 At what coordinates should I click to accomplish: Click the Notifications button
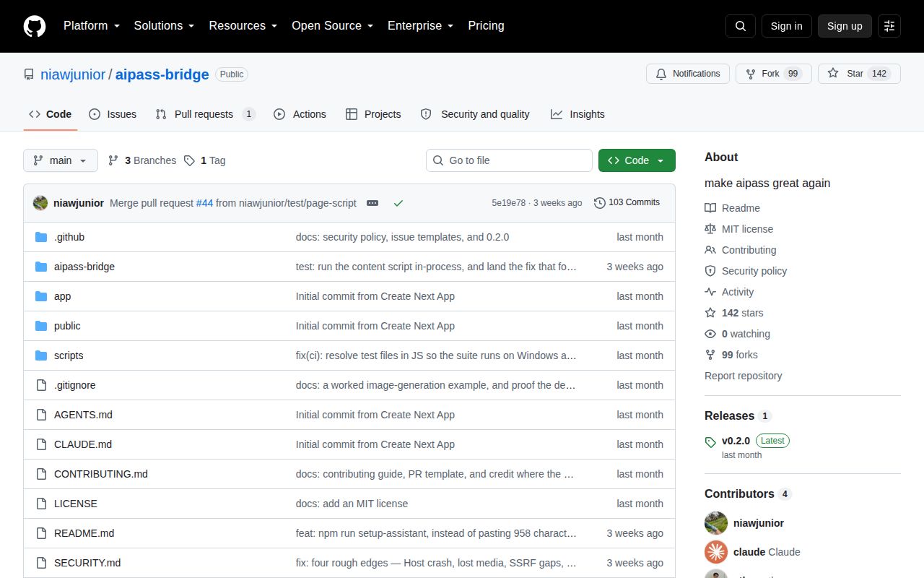687,74
